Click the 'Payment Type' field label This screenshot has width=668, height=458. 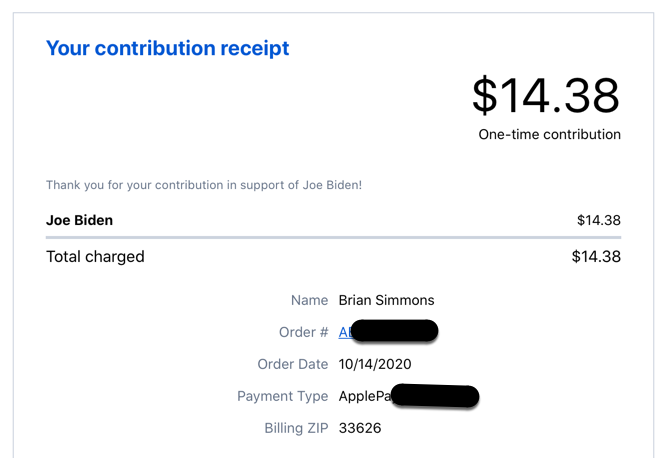click(282, 396)
